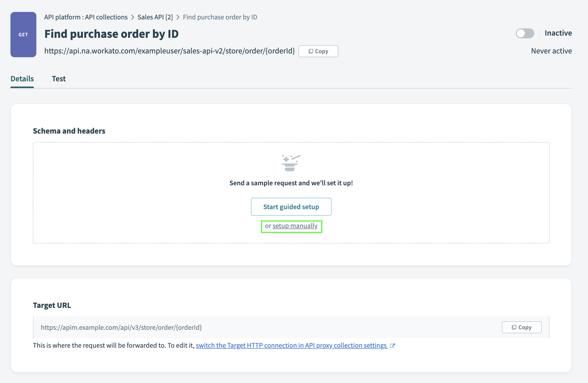The width and height of the screenshot is (588, 383).
Task: Copy the Target URL
Action: [x=522, y=327]
